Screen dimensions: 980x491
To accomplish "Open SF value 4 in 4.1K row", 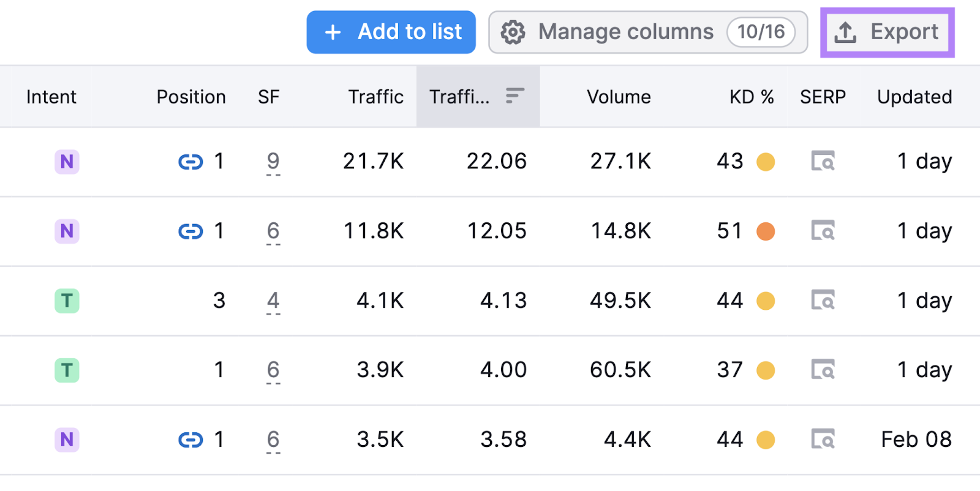I will 273,301.
